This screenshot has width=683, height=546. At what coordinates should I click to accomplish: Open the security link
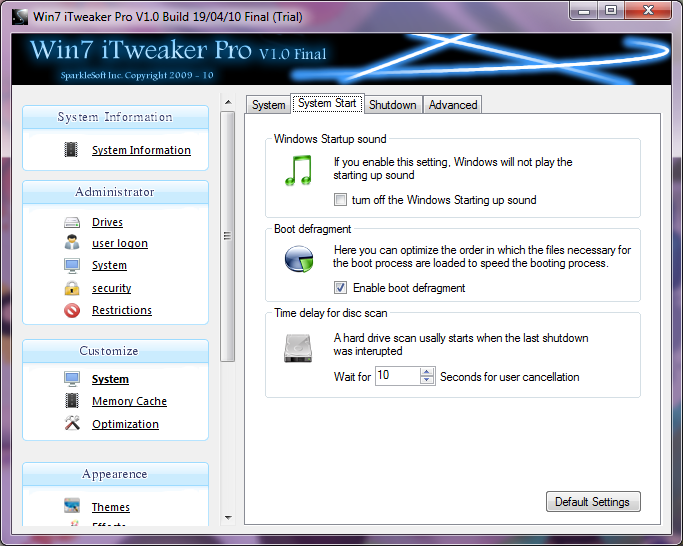click(x=112, y=288)
